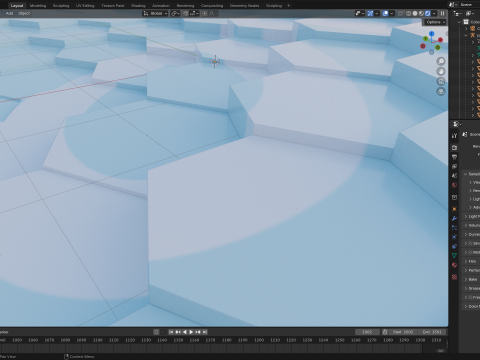The height and width of the screenshot is (360, 480).
Task: Click the zoom view magnifier button
Action: [x=441, y=61]
